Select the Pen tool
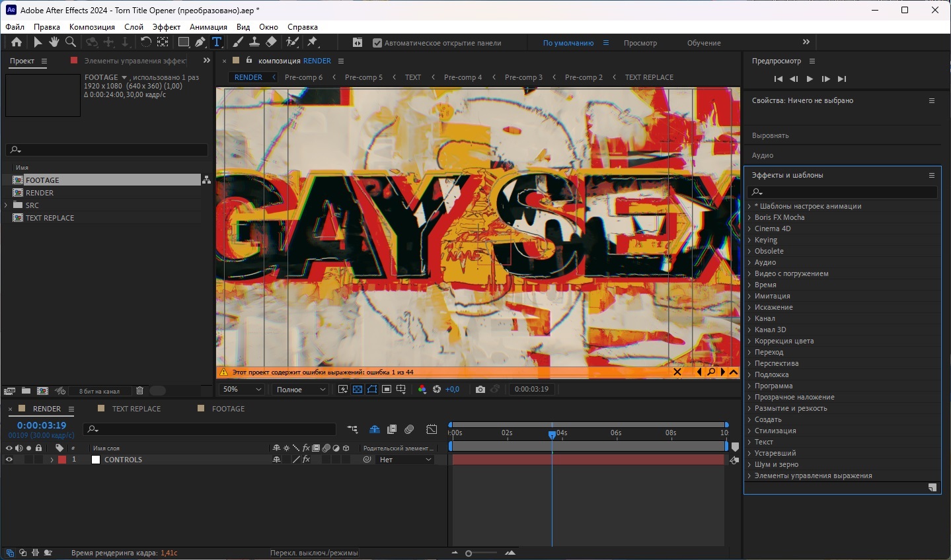 point(200,42)
